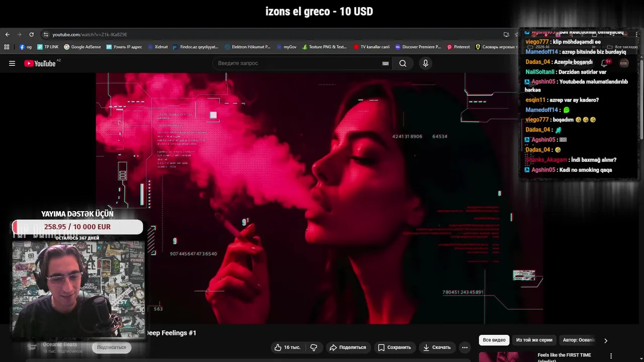
Task: Subscribe via Подписаться button
Action: [111, 347]
